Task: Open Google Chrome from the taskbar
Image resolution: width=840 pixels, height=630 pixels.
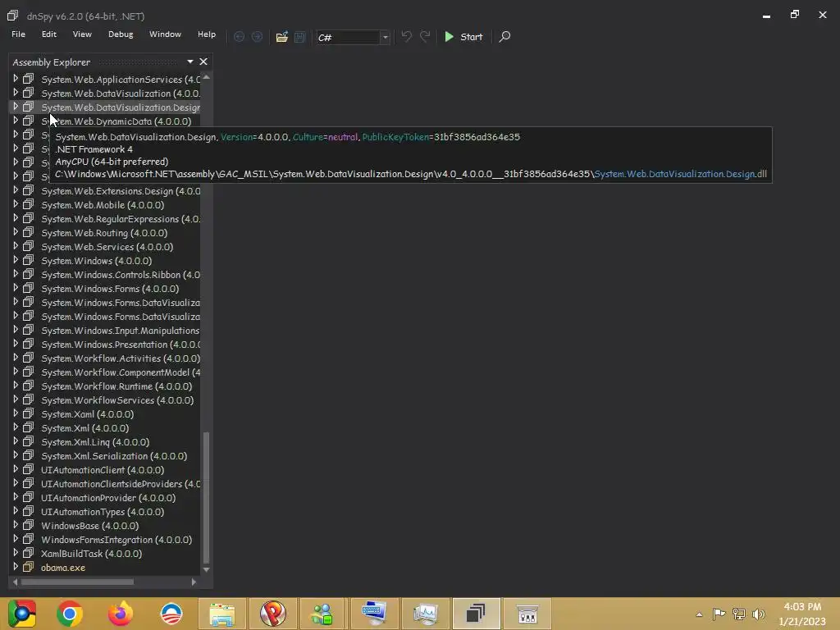Action: tap(69, 614)
